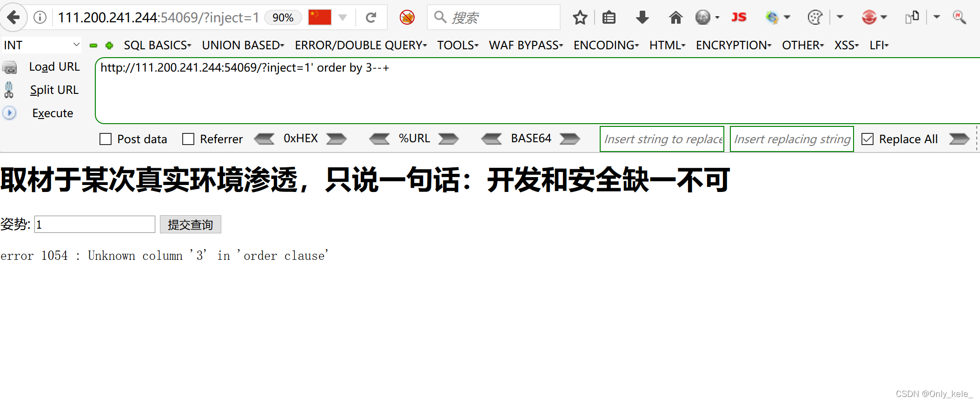Viewport: 980px width, 403px height.
Task: Click the grey globe toolbar icon
Action: coord(702,18)
